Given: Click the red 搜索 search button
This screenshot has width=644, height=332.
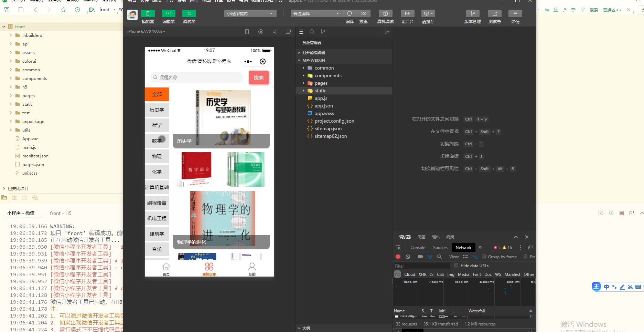Looking at the screenshot, I should [258, 77].
